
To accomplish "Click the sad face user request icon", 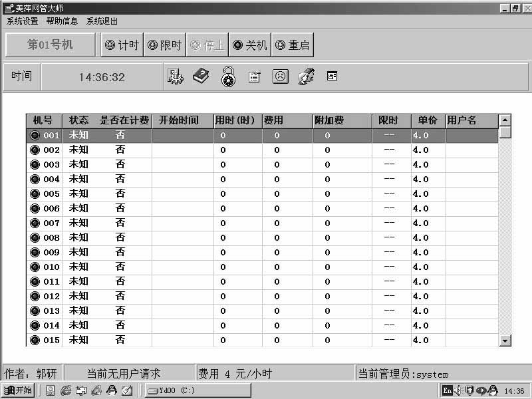I will click(x=280, y=76).
